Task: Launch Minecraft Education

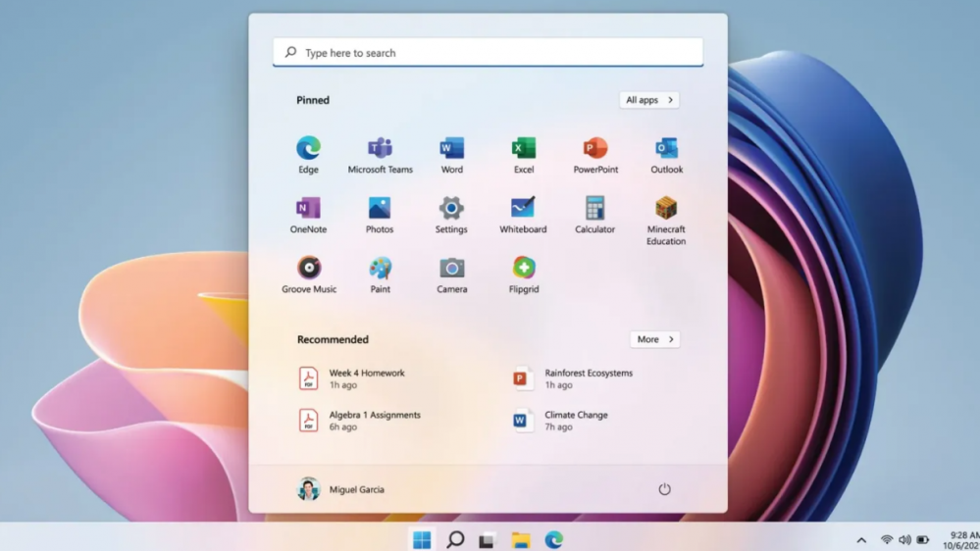Action: (x=666, y=221)
